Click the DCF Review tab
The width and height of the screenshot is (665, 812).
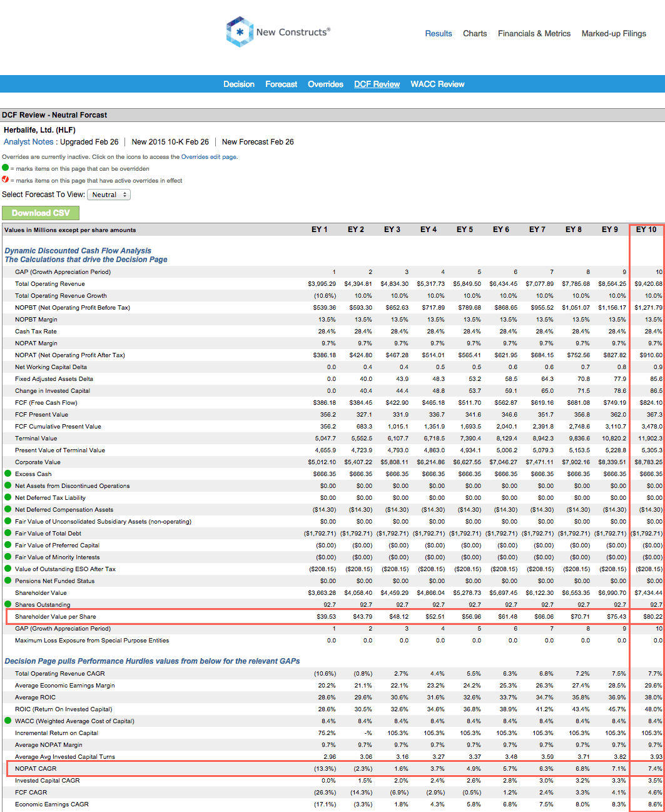tap(377, 84)
